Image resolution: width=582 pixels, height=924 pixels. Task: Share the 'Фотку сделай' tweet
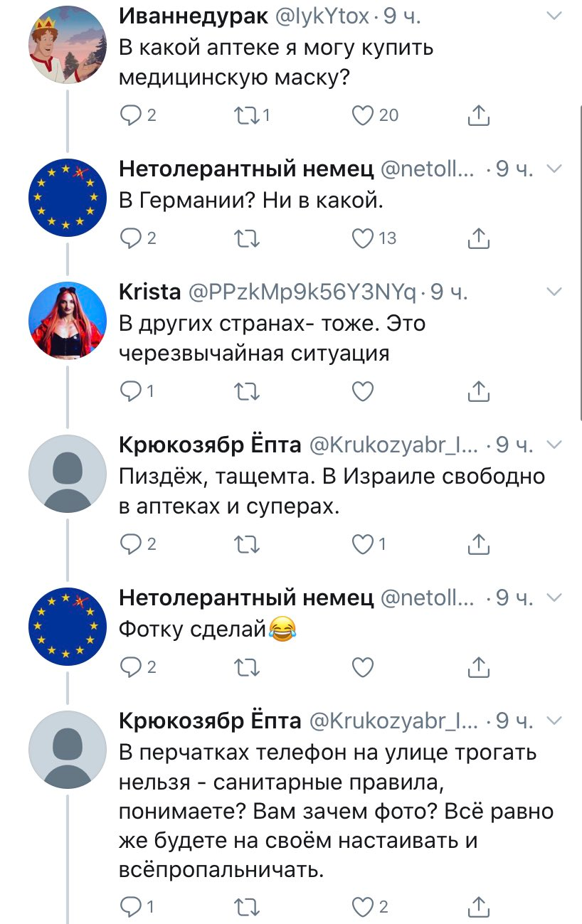click(x=480, y=667)
